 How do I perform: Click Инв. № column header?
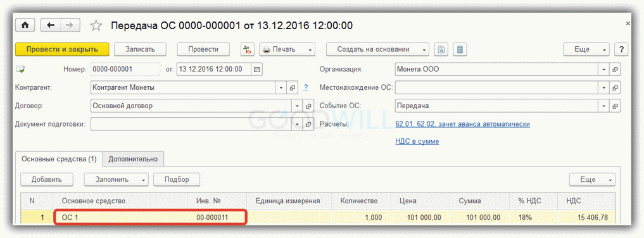coord(217,201)
